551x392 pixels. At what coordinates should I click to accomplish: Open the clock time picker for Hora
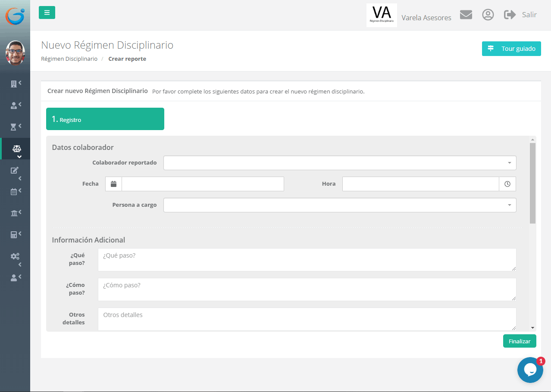coord(507,184)
